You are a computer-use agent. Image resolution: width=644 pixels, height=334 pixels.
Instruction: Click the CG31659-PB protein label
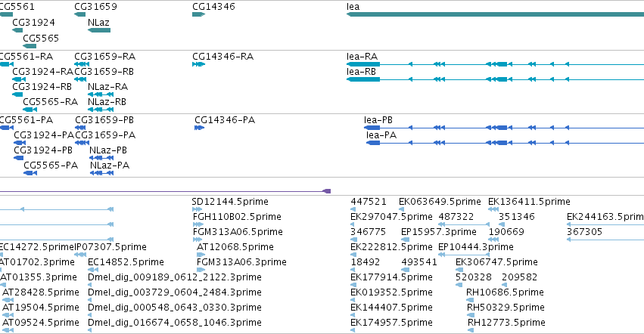click(x=104, y=120)
